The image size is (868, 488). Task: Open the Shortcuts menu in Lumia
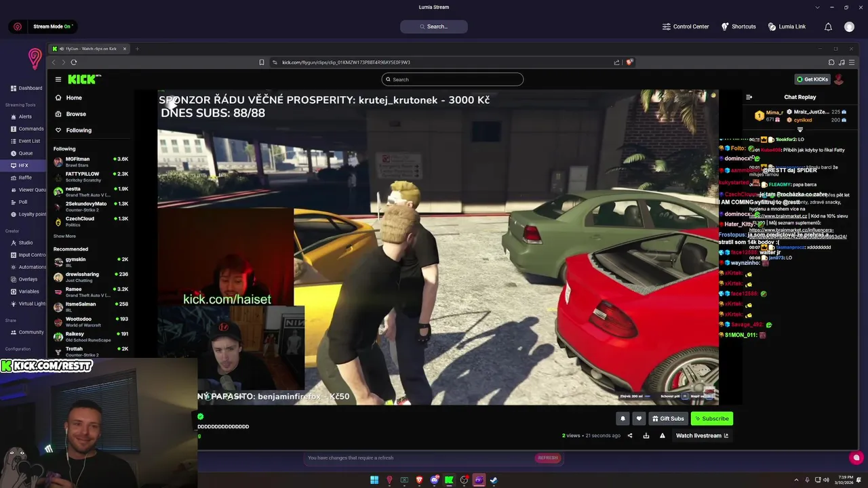738,26
